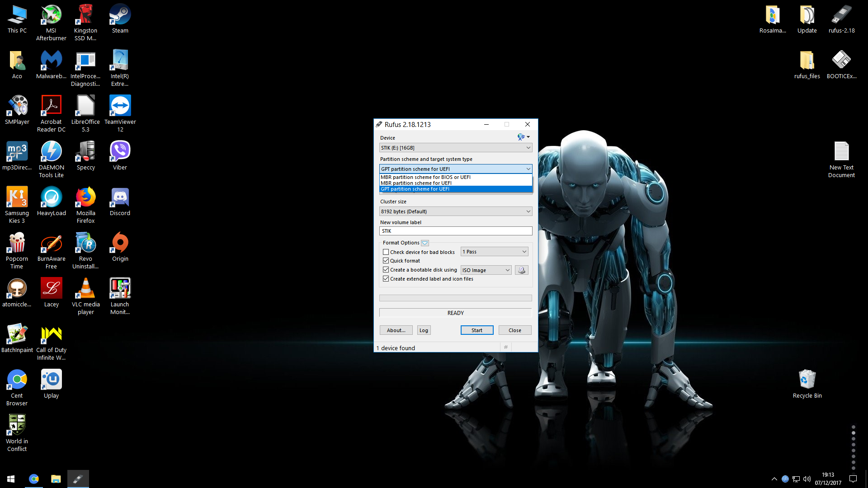
Task: Open the Cluster size dropdown
Action: (x=455, y=211)
